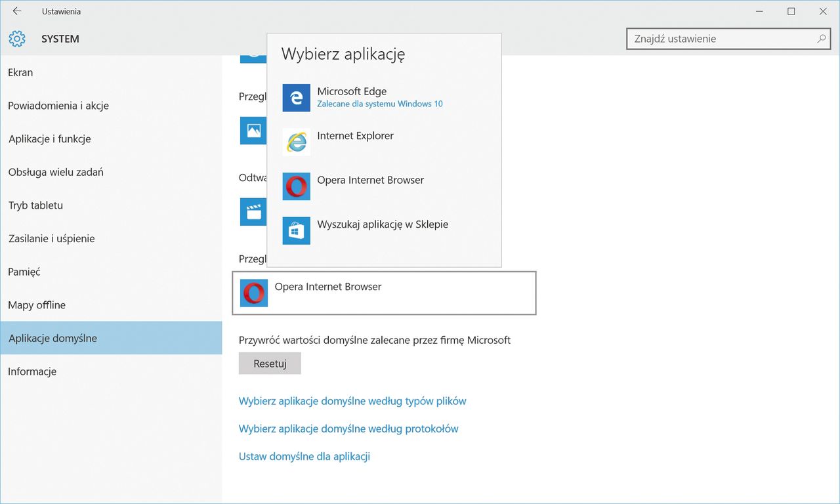Click the Wybierz aplikację popup heading
Viewport: 840px width, 504px height.
click(x=343, y=54)
